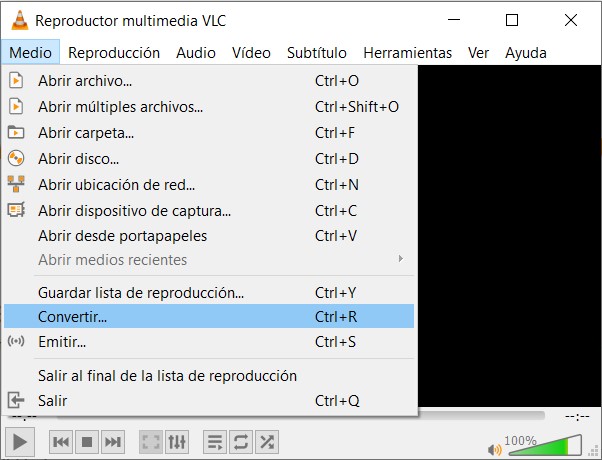602x460 pixels.
Task: Toggle shuffle random playback button
Action: tap(267, 442)
